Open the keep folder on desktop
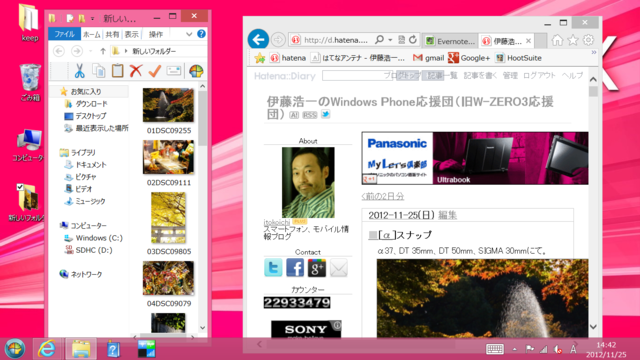 tap(29, 23)
